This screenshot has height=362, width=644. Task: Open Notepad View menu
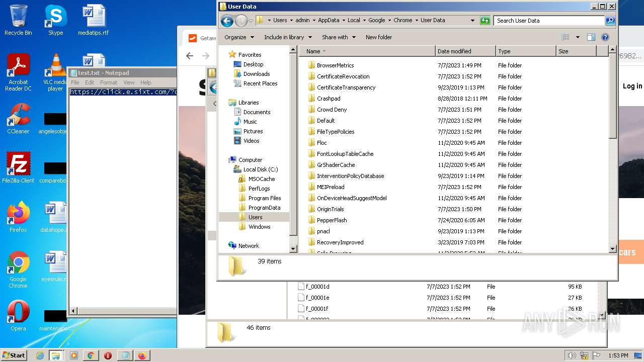[x=129, y=82]
